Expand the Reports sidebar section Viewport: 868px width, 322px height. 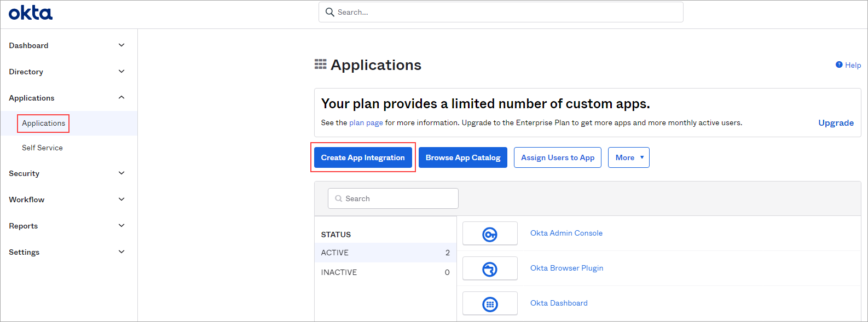121,226
